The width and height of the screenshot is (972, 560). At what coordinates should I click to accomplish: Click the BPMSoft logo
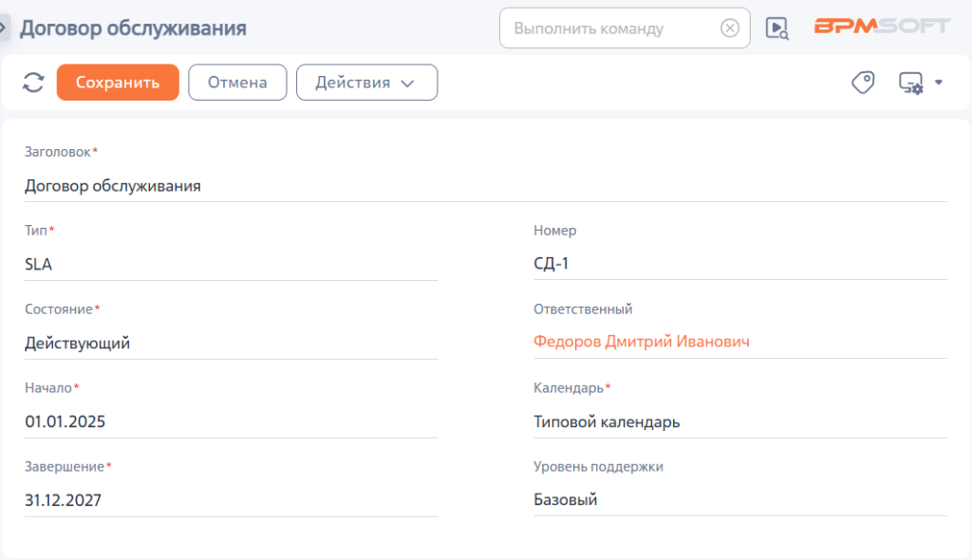click(882, 26)
